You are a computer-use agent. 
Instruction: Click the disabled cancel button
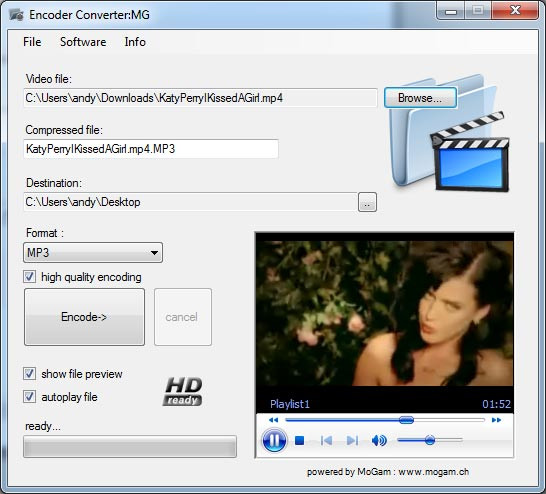183,317
